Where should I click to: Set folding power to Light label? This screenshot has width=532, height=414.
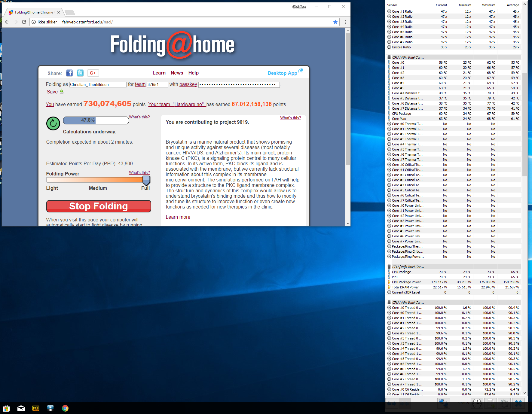(52, 188)
